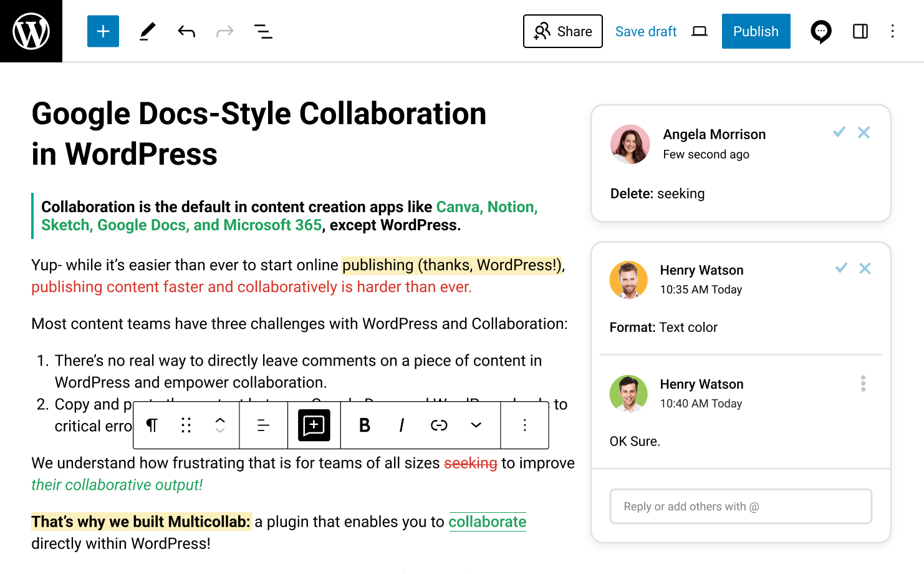924x574 pixels.
Task: Click the highlighted 'That's why we built Multicollab:' text
Action: click(x=142, y=522)
